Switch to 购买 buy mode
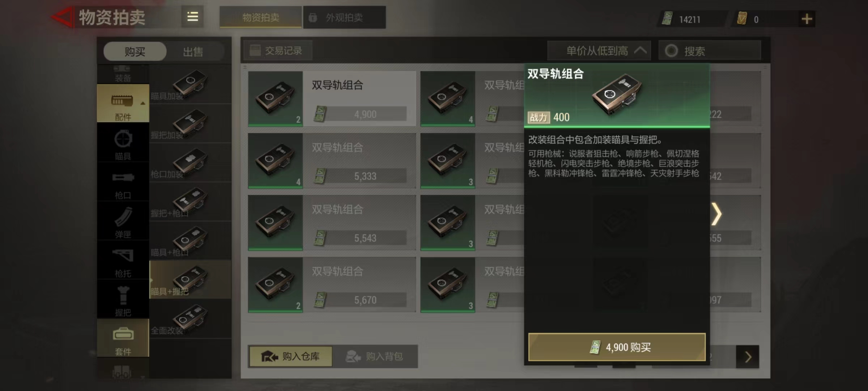 (x=135, y=51)
